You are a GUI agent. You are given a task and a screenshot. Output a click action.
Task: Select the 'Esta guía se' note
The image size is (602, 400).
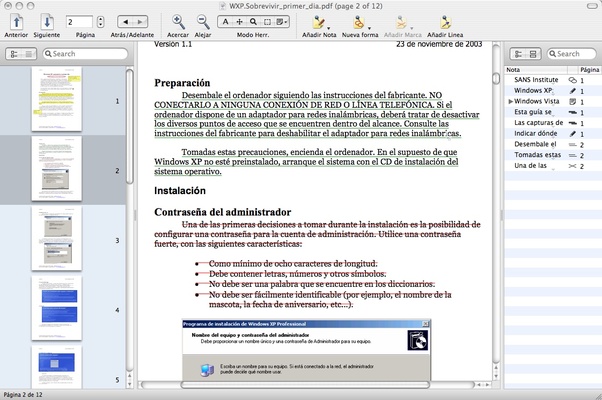click(x=553, y=112)
